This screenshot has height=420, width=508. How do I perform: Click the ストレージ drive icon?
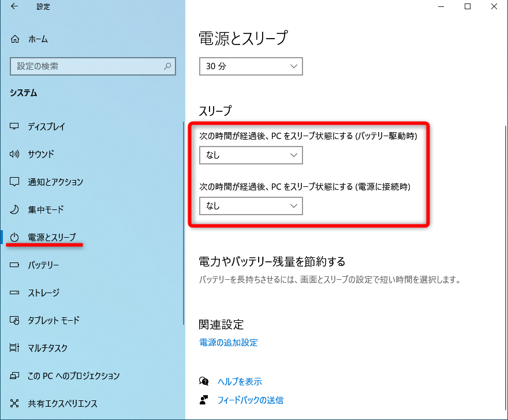14,292
